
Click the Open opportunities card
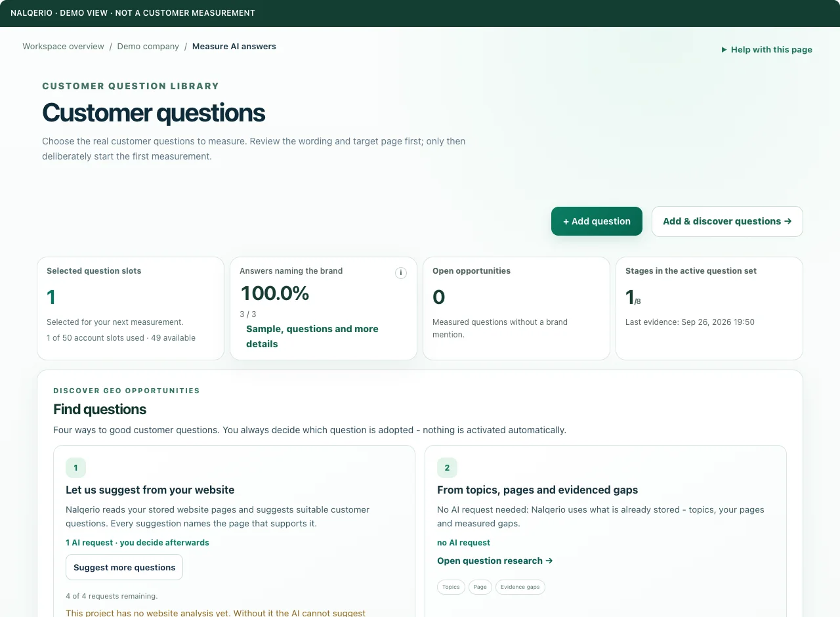coord(516,308)
